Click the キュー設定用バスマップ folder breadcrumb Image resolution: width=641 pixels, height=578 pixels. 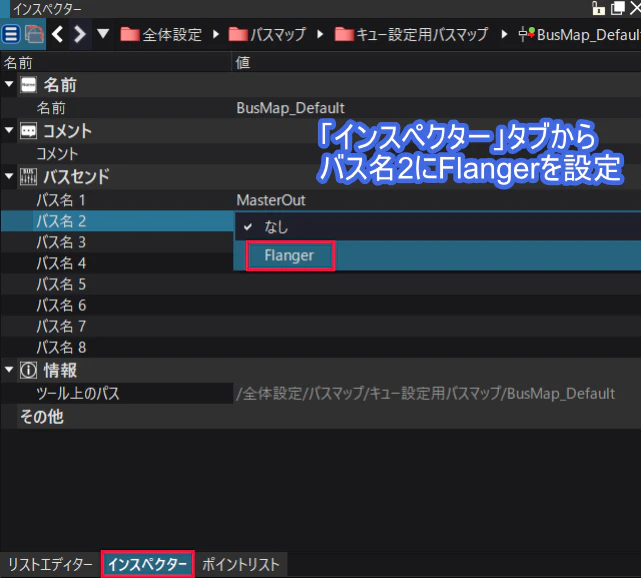click(411, 34)
